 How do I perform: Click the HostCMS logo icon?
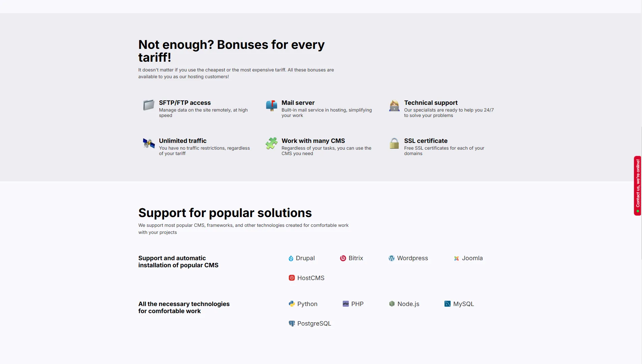point(292,278)
